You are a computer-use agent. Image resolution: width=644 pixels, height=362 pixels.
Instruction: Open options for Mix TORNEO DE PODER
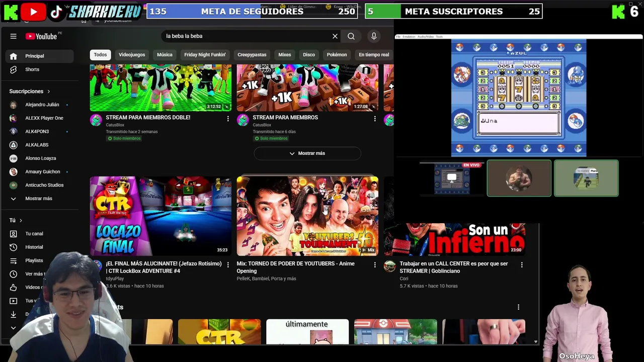click(x=375, y=265)
